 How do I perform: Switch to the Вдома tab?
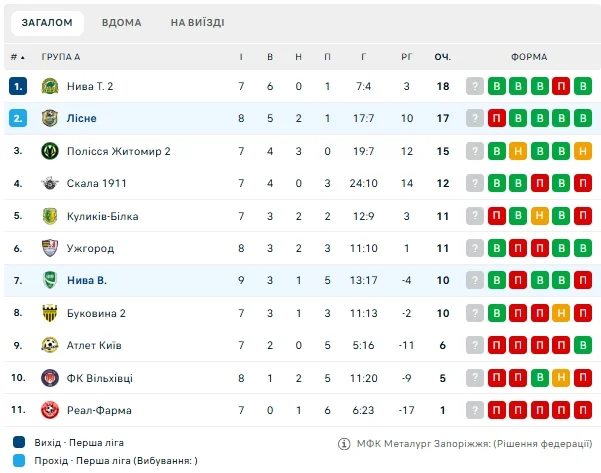click(121, 22)
